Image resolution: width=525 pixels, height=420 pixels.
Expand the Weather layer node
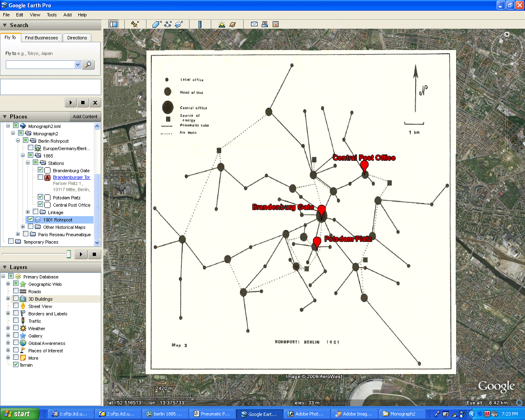pyautogui.click(x=8, y=328)
